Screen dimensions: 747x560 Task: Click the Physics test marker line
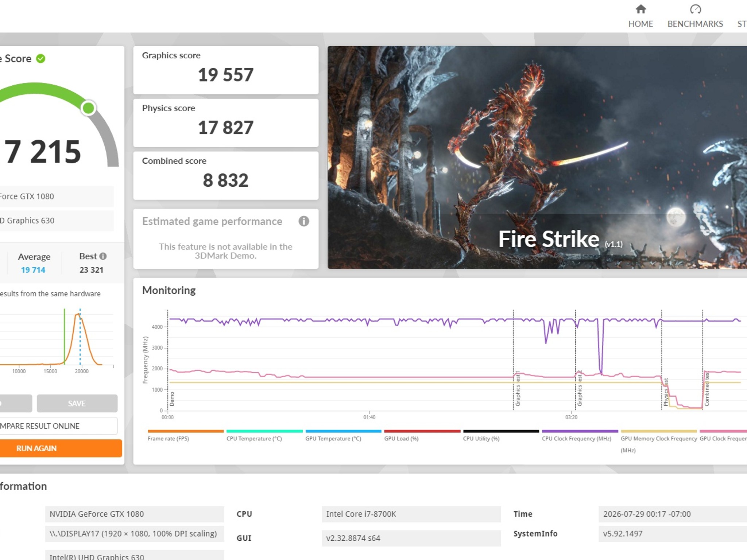662,360
